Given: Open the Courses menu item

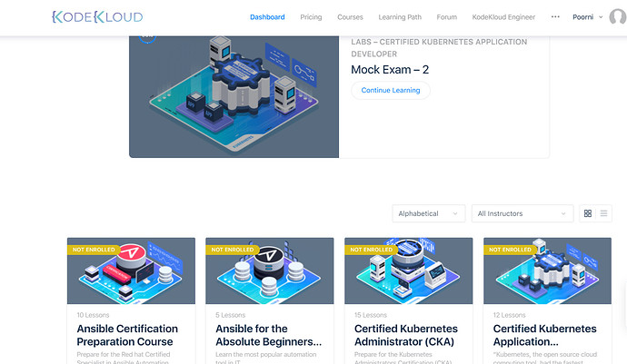Looking at the screenshot, I should 350,16.
